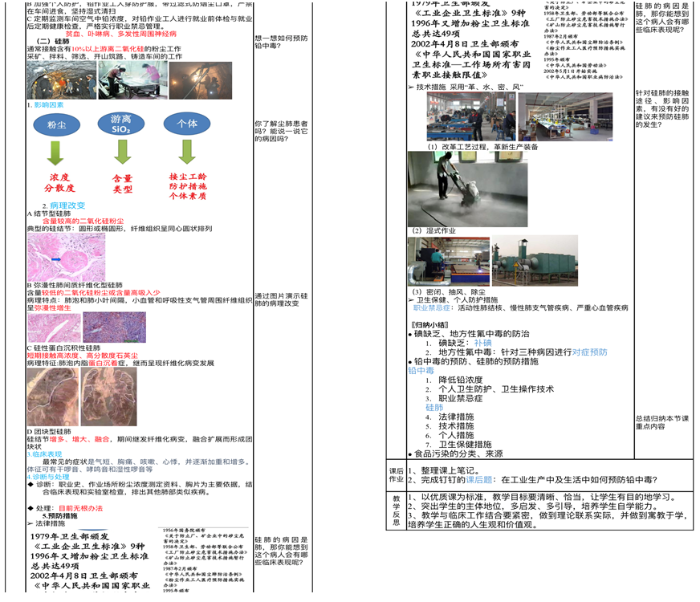Select the heading [归纳小结]

click(x=430, y=324)
